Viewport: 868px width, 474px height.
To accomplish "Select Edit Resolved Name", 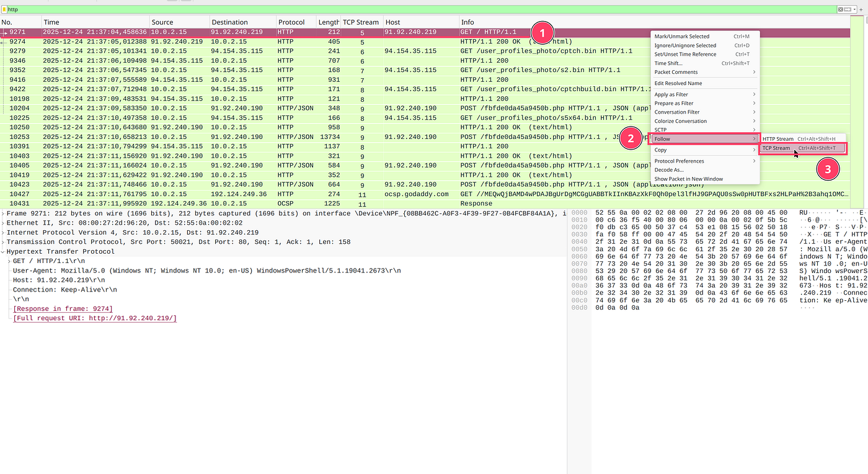I will (x=705, y=83).
